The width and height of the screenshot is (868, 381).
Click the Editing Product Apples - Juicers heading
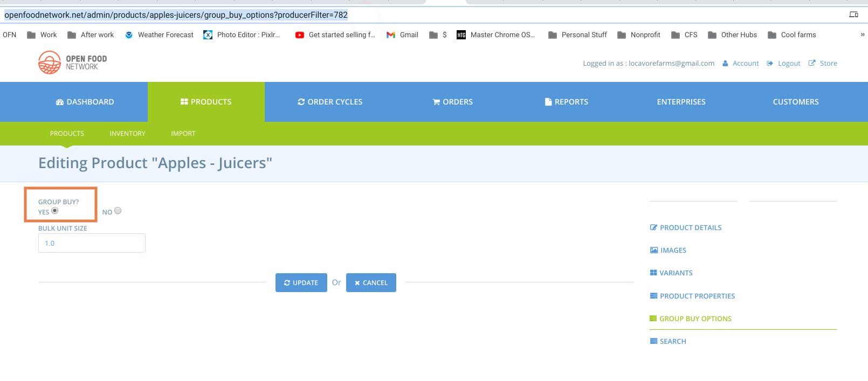coord(155,163)
